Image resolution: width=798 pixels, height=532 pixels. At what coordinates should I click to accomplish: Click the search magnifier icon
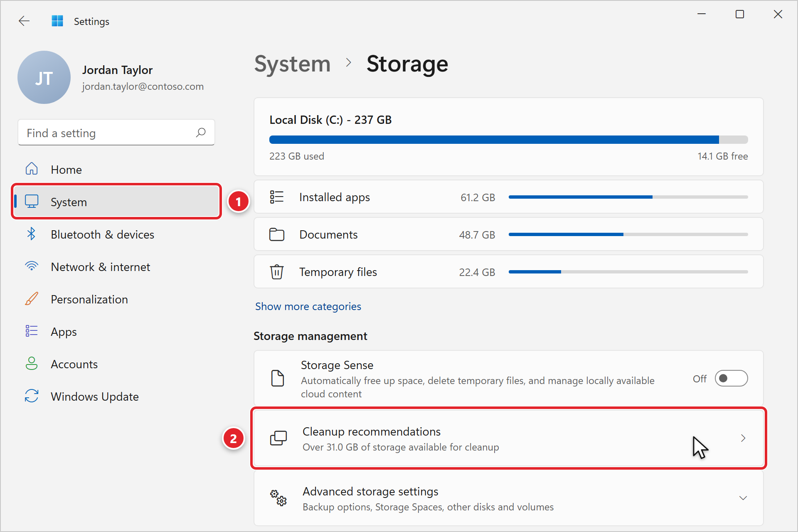pos(201,133)
